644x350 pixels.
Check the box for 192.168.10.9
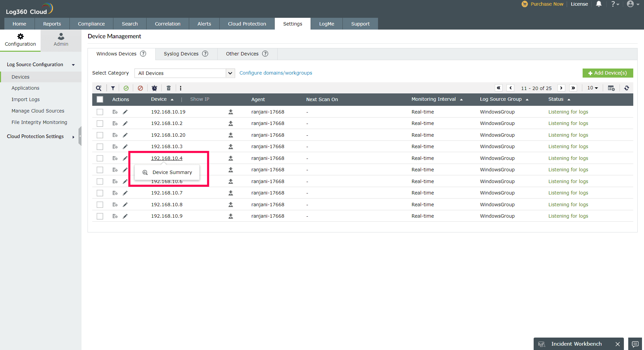coord(100,216)
